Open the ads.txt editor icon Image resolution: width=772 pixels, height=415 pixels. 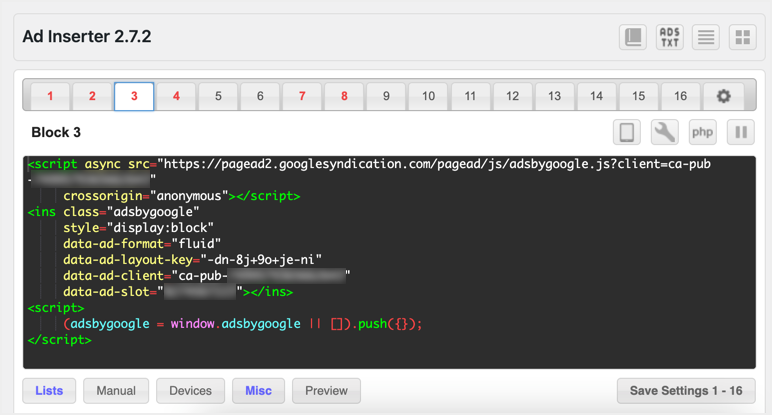click(x=670, y=38)
